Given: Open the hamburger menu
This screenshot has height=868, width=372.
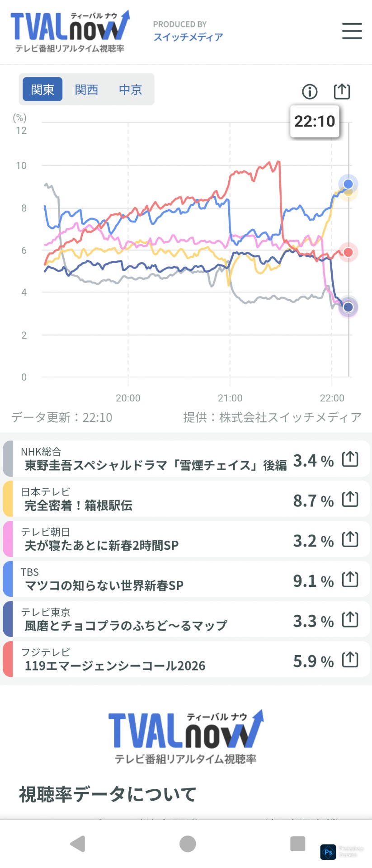Looking at the screenshot, I should pos(352,31).
